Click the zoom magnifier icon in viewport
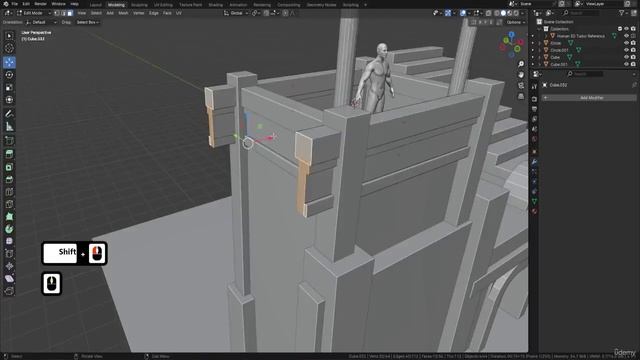 click(521, 64)
